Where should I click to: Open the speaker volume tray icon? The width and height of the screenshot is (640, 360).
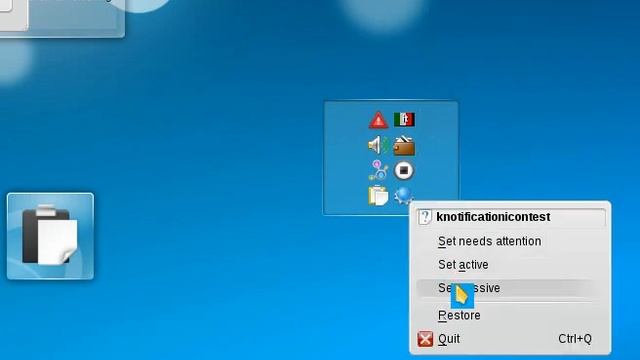378,145
